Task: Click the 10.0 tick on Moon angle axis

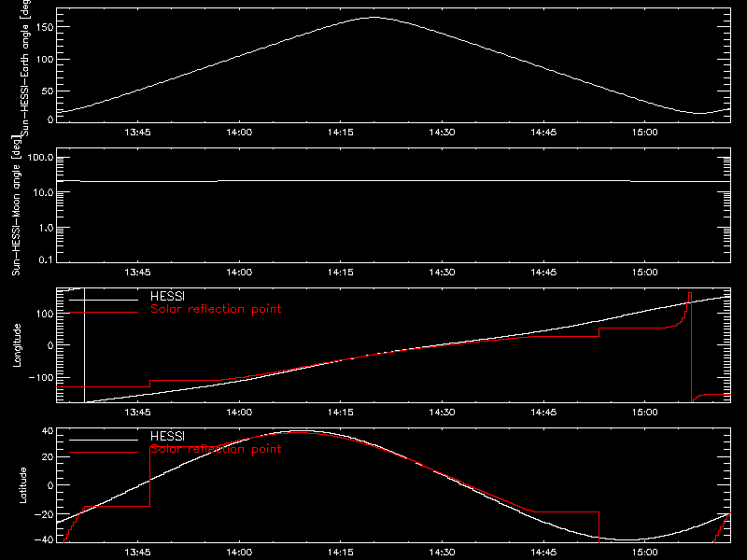Action: click(43, 192)
